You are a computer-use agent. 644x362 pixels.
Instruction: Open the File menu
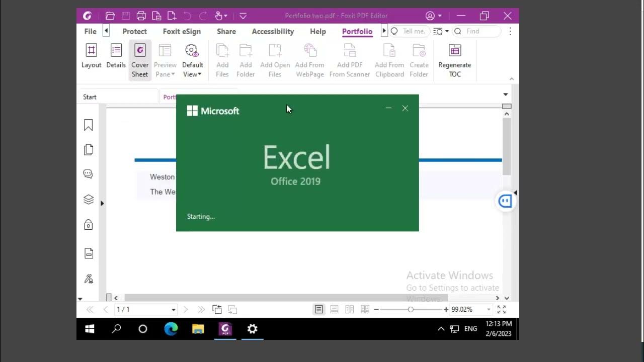tap(91, 31)
